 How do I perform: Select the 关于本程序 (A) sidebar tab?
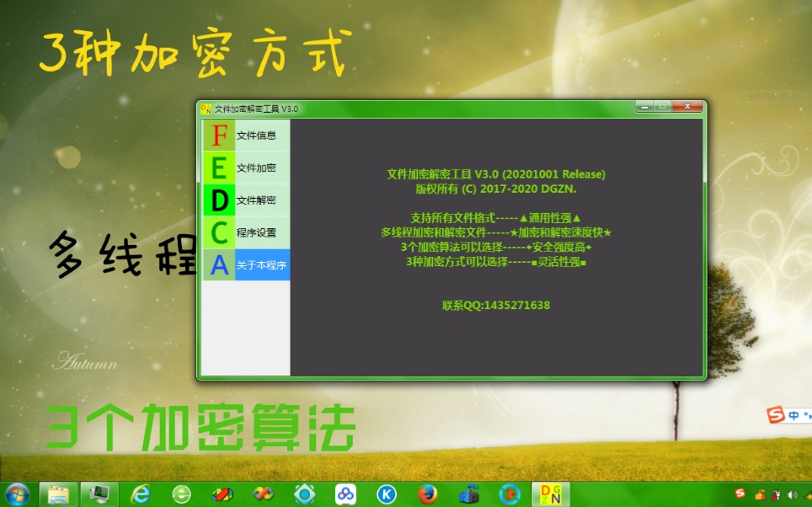pos(246,264)
